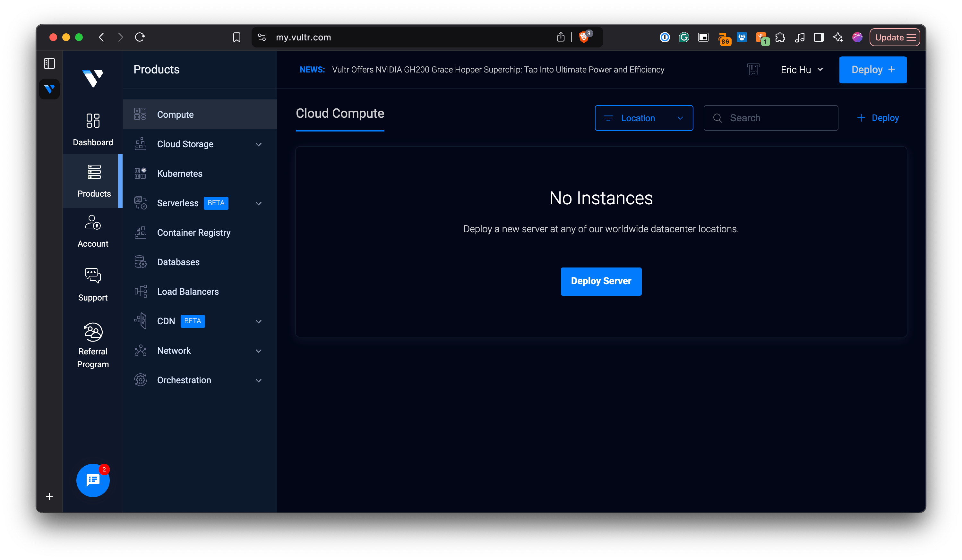
Task: Select Kubernetes in Products menu
Action: coord(200,173)
